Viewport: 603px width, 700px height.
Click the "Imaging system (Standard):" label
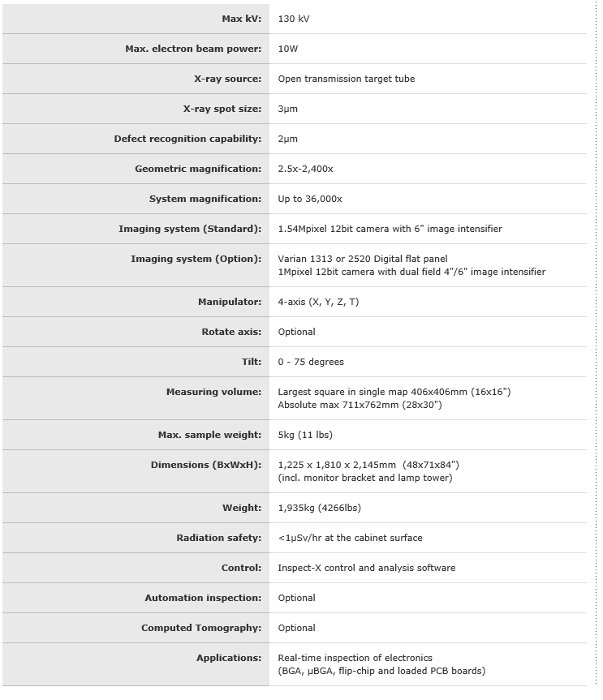point(190,229)
